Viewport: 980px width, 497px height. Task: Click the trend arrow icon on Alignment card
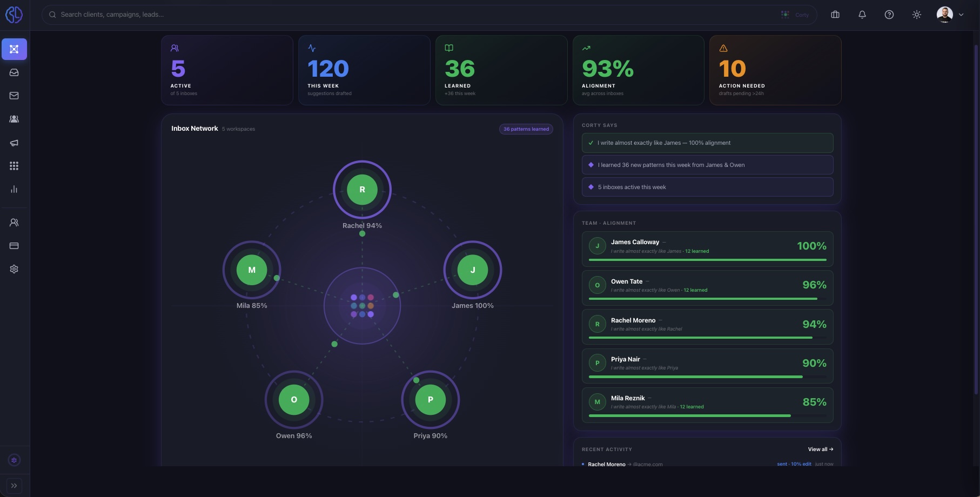pyautogui.click(x=586, y=48)
